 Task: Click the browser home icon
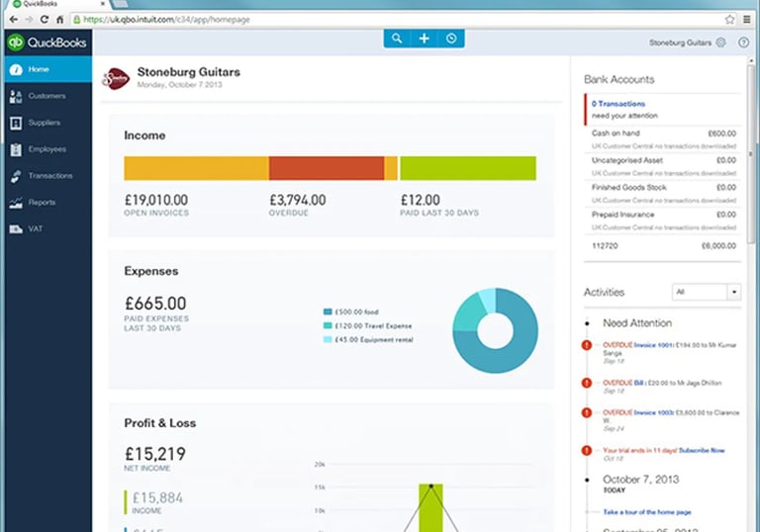(x=59, y=20)
